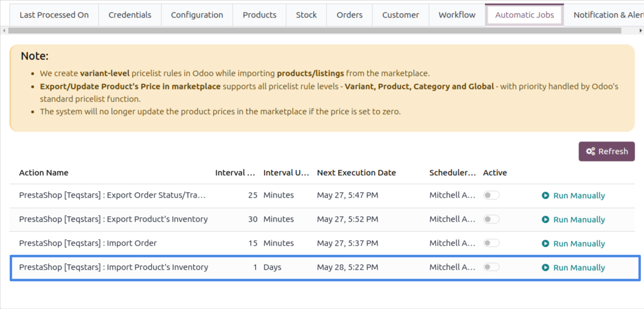Select 'PrestaShop [Teqstars] : Import Order' text
The height and width of the screenshot is (309, 644).
click(x=88, y=243)
